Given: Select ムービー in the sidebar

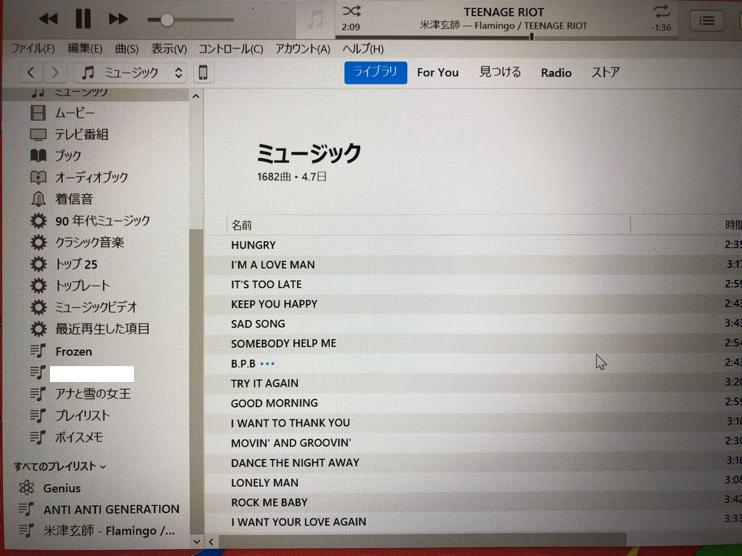Looking at the screenshot, I should (x=75, y=113).
